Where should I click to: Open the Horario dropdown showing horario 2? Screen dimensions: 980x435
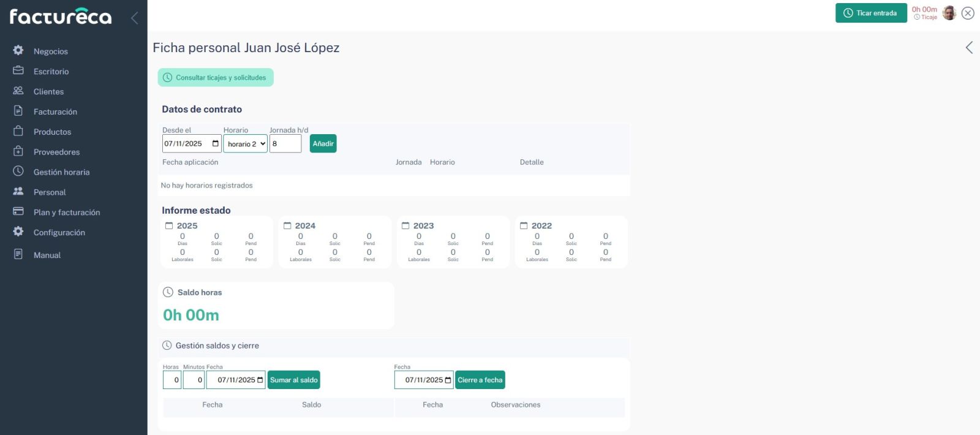(245, 144)
